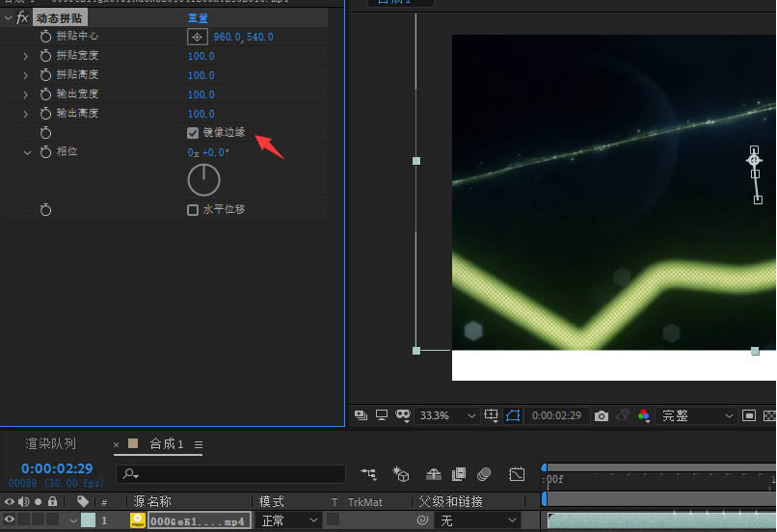The width and height of the screenshot is (777, 532).
Task: Click the graph editor icon in timeline
Action: pos(517,474)
